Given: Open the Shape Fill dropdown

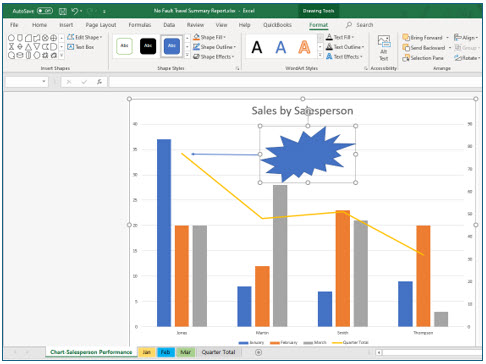Looking at the screenshot, I should coord(209,37).
